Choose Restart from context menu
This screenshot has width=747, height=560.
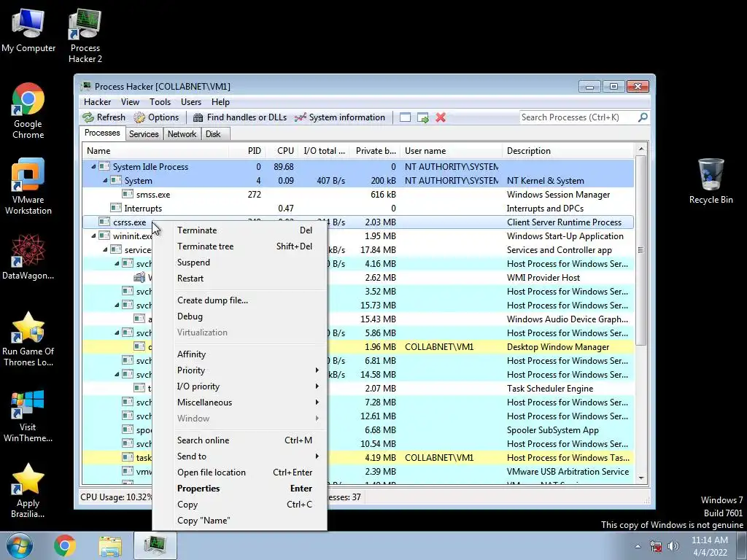247,279
